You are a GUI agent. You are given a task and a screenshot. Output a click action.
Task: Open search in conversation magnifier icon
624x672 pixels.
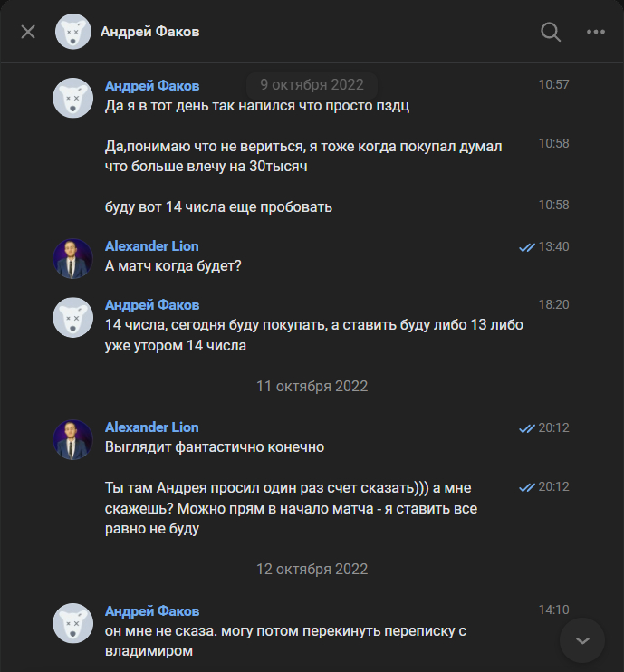click(x=551, y=32)
